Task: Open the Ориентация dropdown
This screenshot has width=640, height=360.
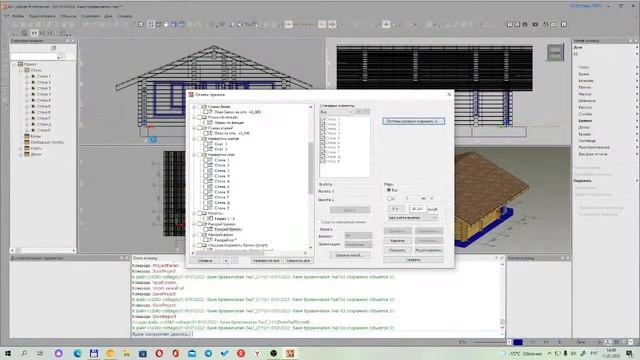Action: point(358,244)
